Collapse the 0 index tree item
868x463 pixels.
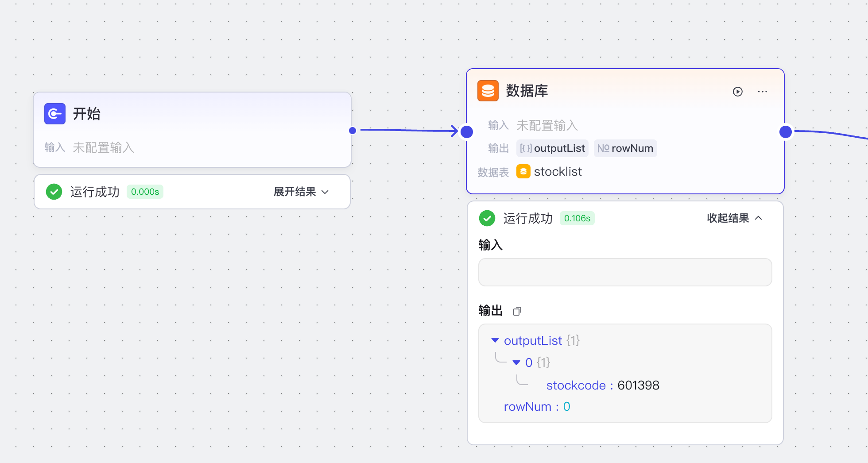click(x=516, y=363)
